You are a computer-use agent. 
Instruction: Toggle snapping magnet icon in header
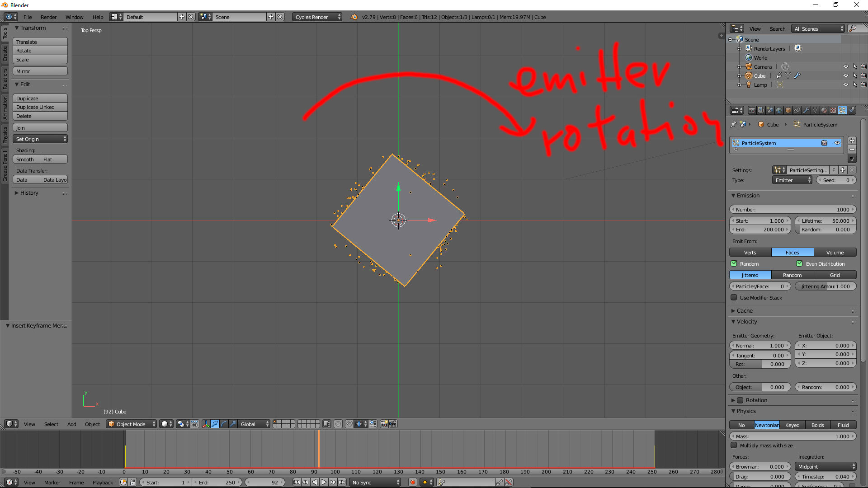pos(349,424)
